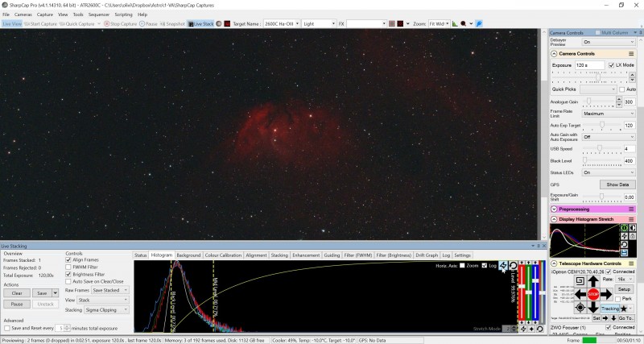The width and height of the screenshot is (644, 344).
Task: Click the mount move up arrow
Action: (x=593, y=281)
